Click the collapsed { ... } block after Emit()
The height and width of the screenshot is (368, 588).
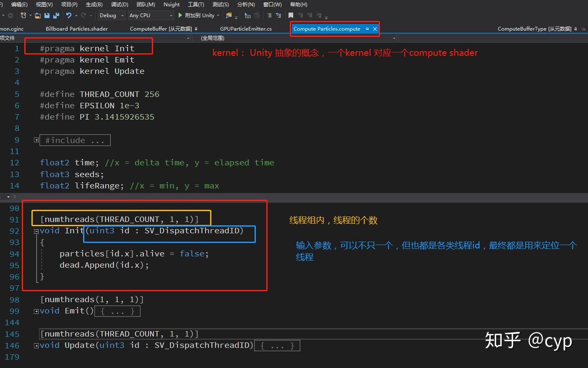[117, 311]
